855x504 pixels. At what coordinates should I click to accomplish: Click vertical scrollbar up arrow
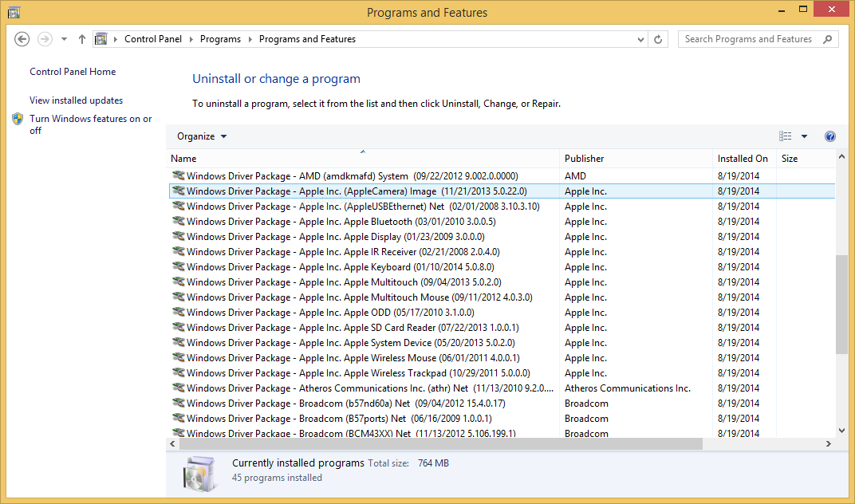coord(841,157)
